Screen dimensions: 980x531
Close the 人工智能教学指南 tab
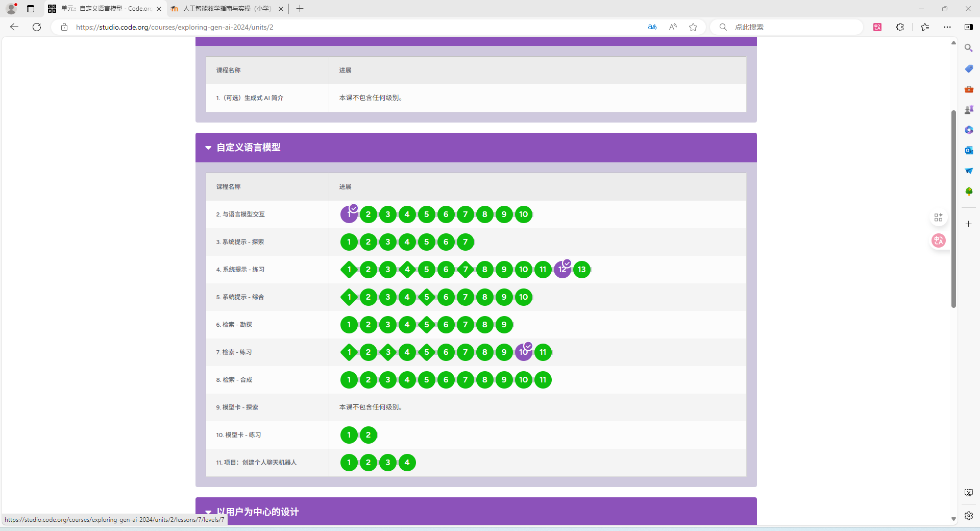(x=281, y=9)
